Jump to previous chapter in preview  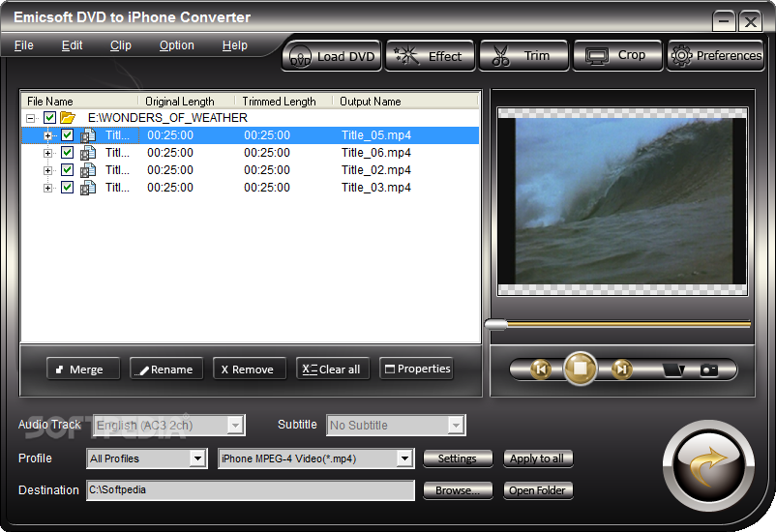(541, 369)
